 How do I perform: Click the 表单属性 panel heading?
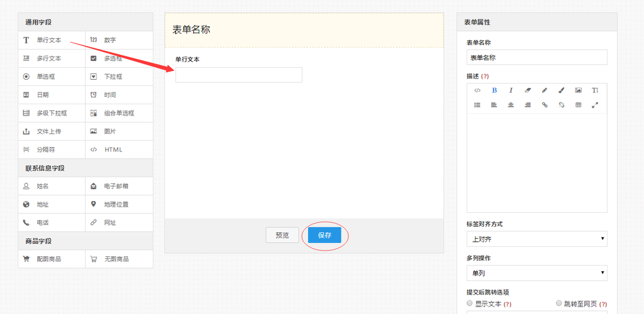pos(477,22)
